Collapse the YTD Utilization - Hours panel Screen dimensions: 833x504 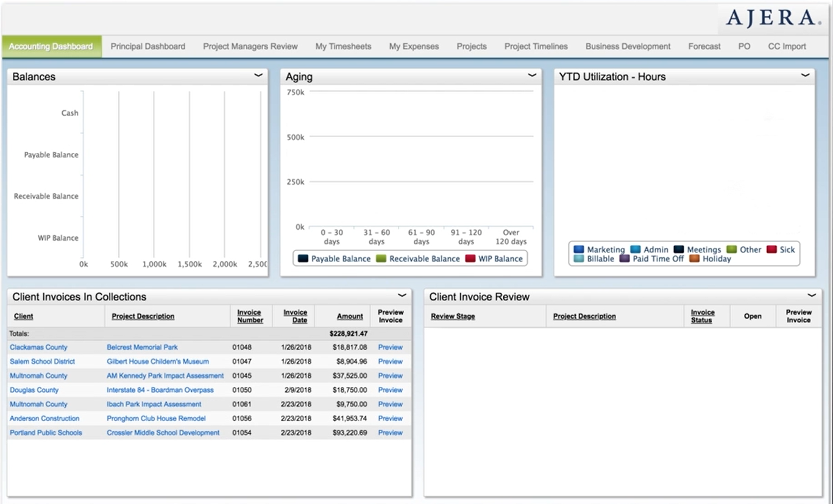click(x=806, y=74)
